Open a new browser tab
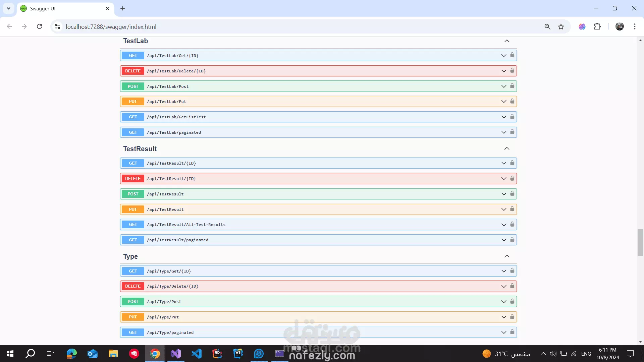This screenshot has height=362, width=644. click(x=123, y=8)
